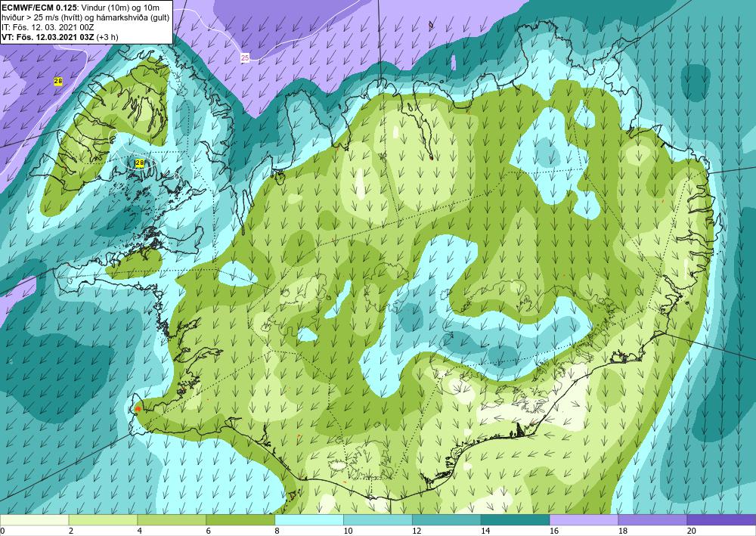Viewport: 756px width, 536px height.
Task: Click the legend number 8
Action: [277, 531]
